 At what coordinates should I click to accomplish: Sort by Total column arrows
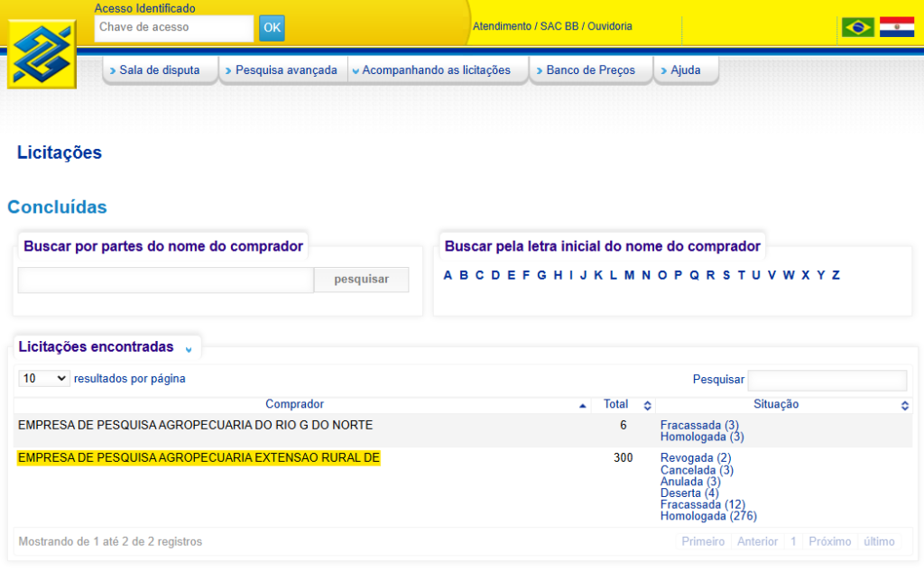(x=647, y=406)
